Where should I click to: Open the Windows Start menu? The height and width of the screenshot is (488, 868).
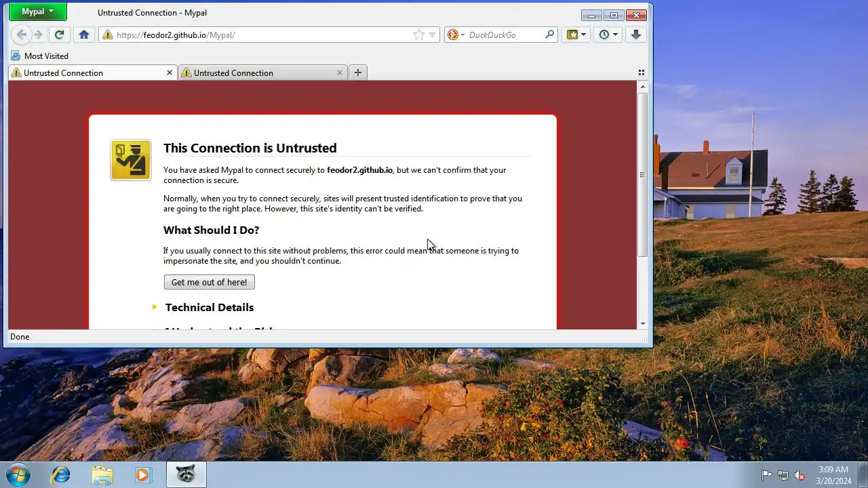point(17,474)
